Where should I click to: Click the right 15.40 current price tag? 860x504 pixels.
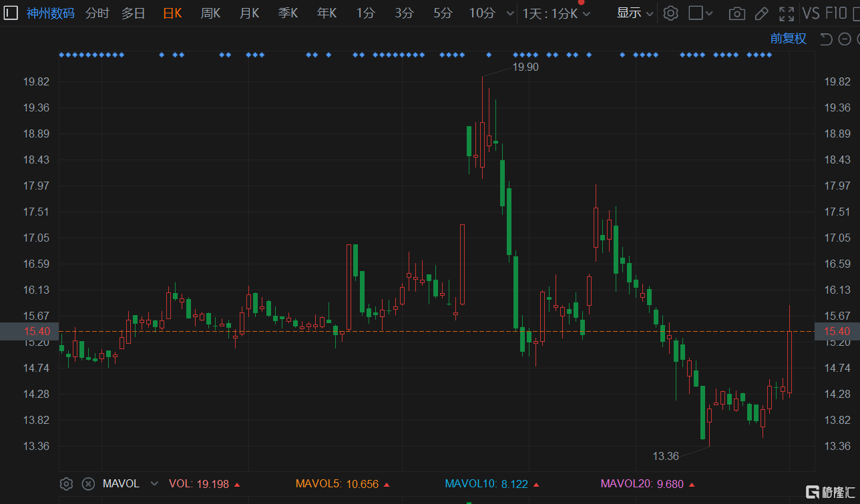tap(837, 331)
